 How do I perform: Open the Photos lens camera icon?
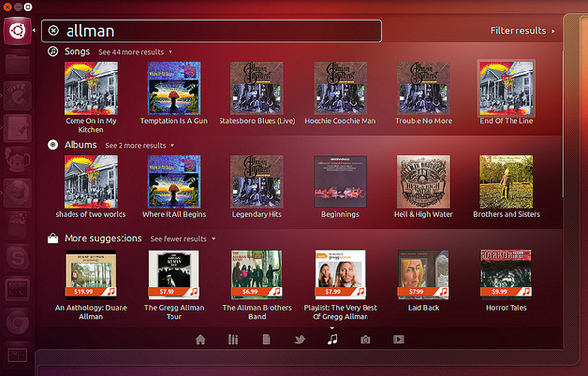(366, 340)
